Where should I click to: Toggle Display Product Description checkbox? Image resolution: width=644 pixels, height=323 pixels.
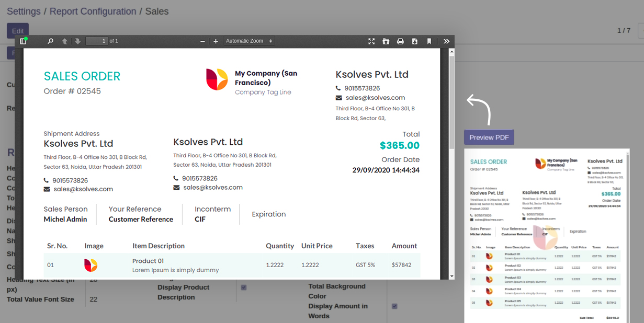click(x=244, y=287)
